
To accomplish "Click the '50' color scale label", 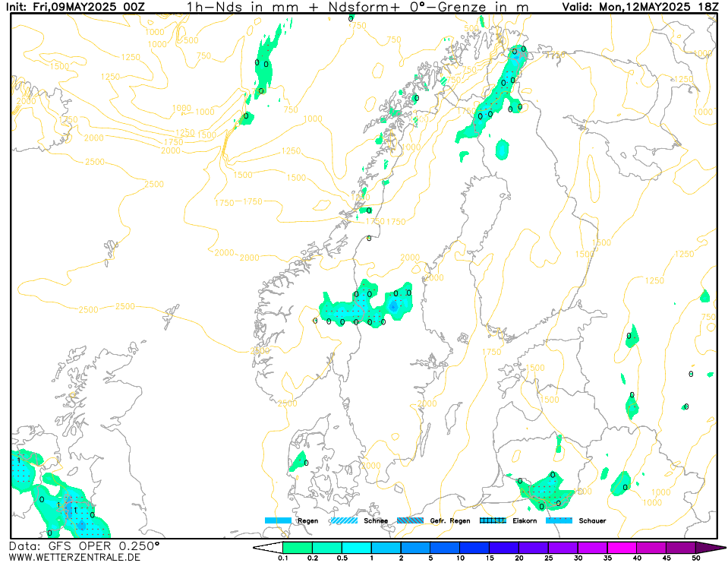I will click(696, 558).
